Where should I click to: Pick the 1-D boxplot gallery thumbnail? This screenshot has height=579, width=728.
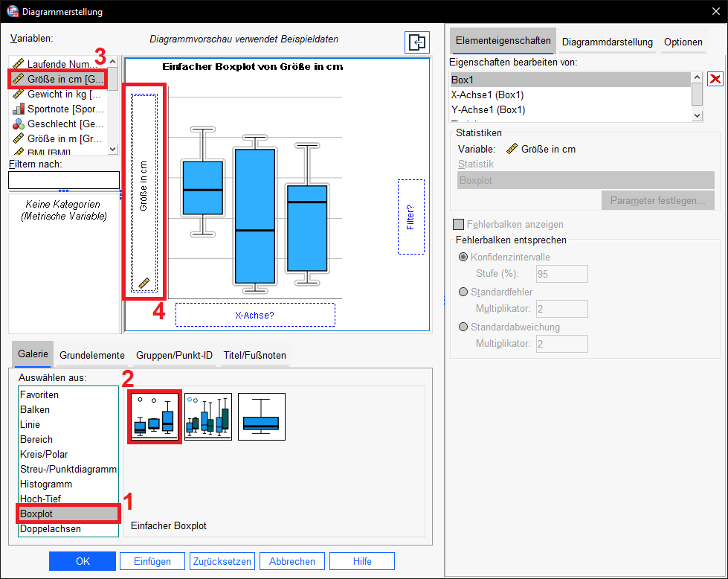tap(262, 417)
